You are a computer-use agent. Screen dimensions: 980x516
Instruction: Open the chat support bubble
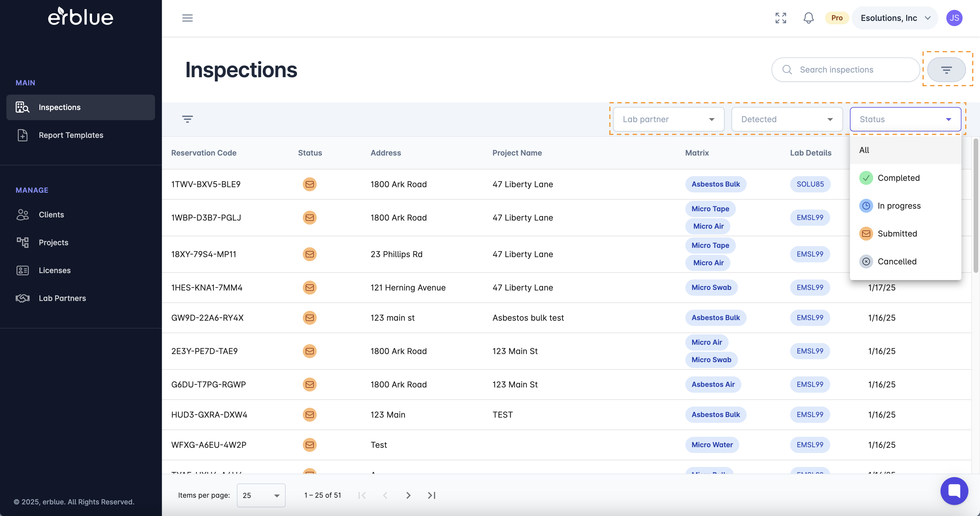954,490
